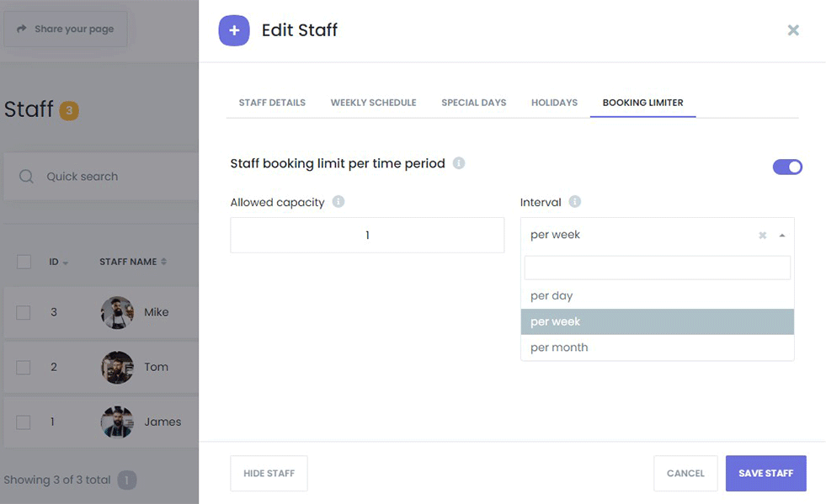Disable the staff booking limit toggle
The image size is (826, 504).
point(787,167)
